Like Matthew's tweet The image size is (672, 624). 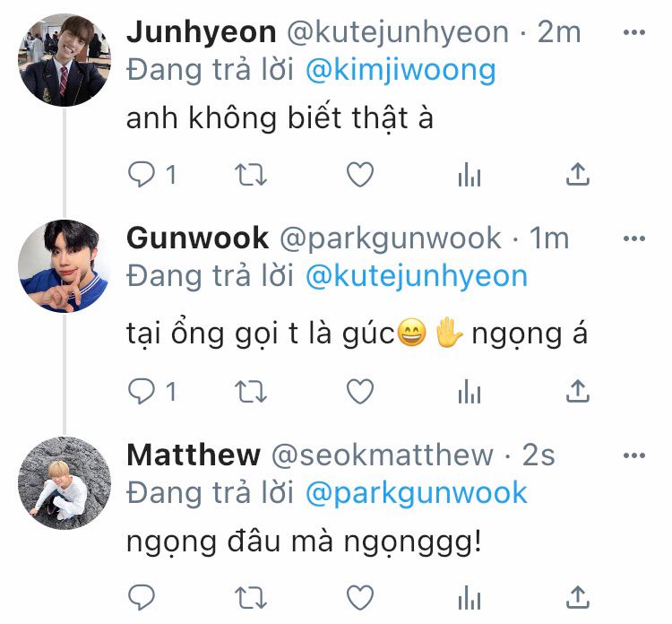[x=360, y=597]
